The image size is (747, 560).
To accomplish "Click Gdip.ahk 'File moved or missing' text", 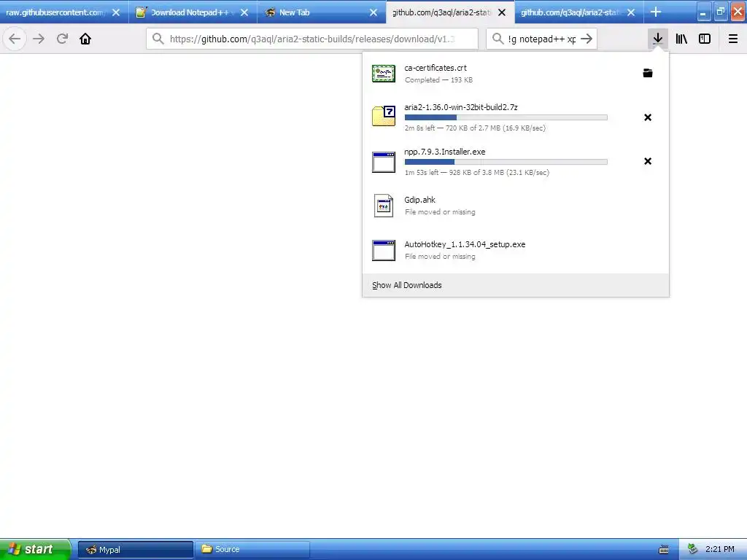I will click(440, 212).
